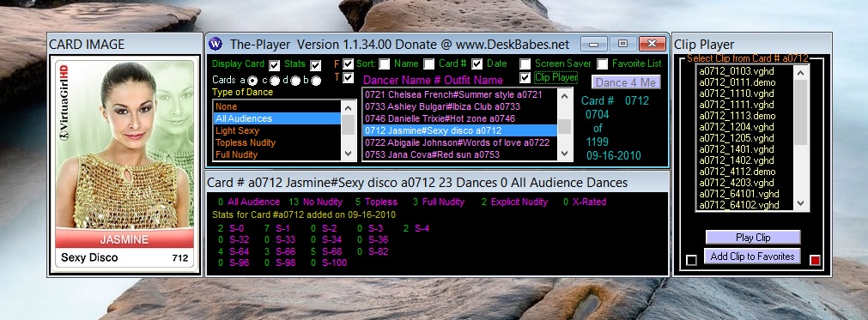Click the Jasmine card image thumbnail
The height and width of the screenshot is (320, 868).
[x=124, y=164]
